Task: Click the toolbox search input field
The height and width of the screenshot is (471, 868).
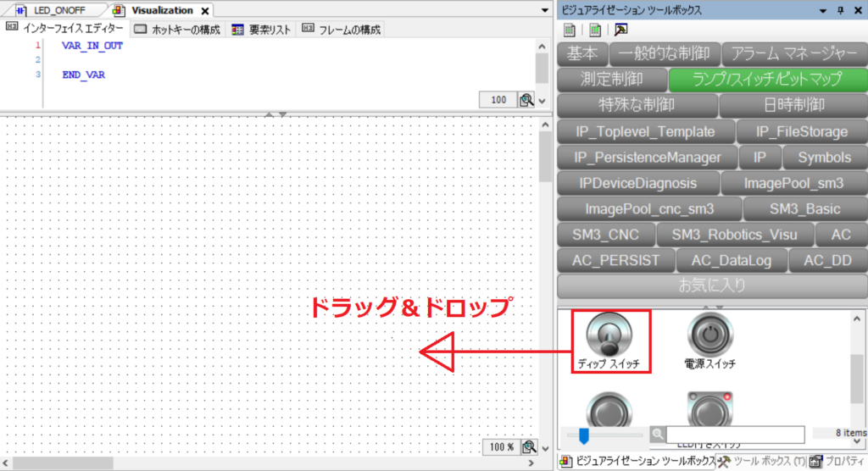Action: 734,435
